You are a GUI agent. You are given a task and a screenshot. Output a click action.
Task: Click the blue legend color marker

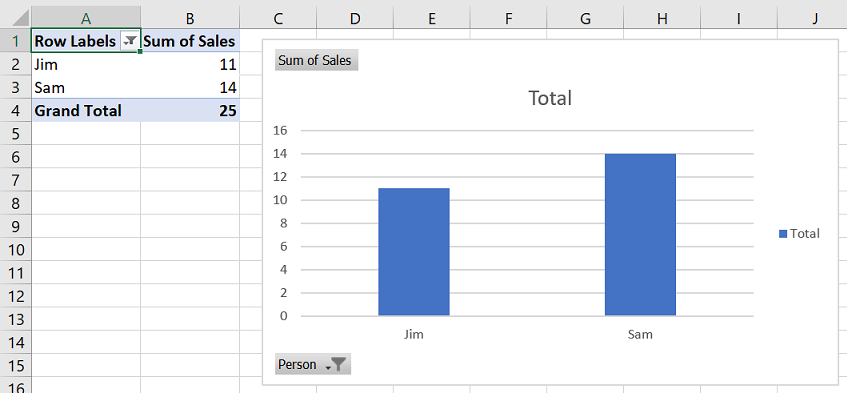(x=783, y=234)
